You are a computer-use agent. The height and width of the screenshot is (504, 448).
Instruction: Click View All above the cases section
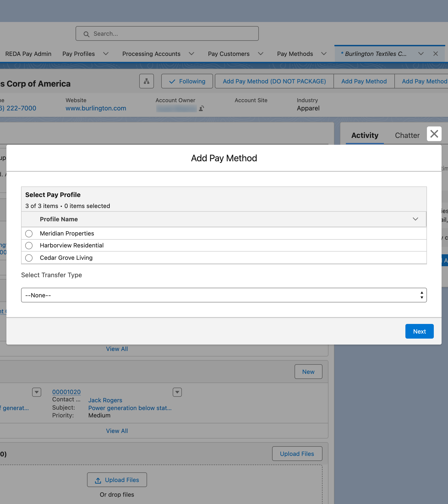[117, 349]
